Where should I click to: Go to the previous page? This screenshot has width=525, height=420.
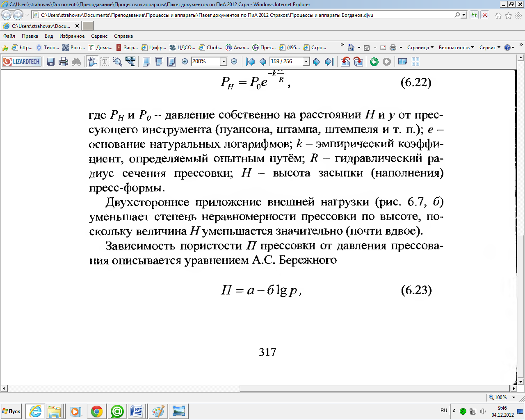(x=263, y=62)
